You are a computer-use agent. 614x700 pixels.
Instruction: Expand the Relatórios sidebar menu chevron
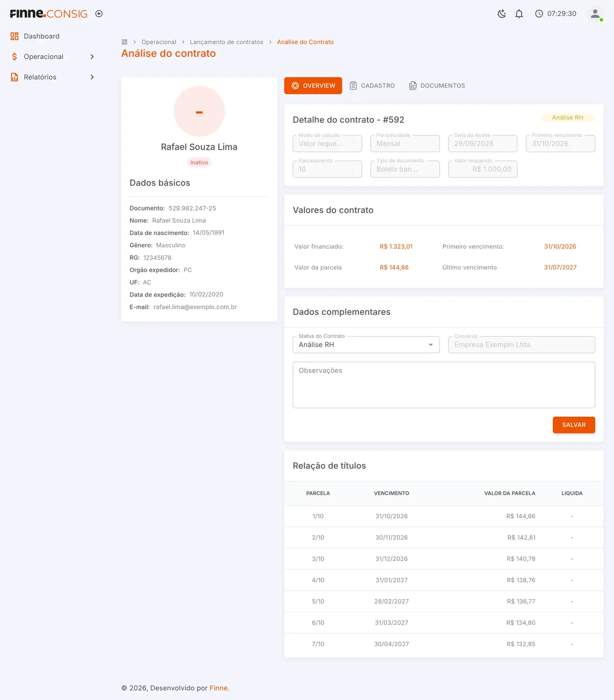click(x=92, y=77)
